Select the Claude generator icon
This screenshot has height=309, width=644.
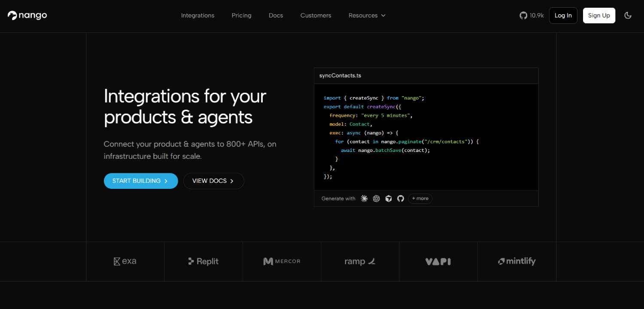[x=365, y=198]
